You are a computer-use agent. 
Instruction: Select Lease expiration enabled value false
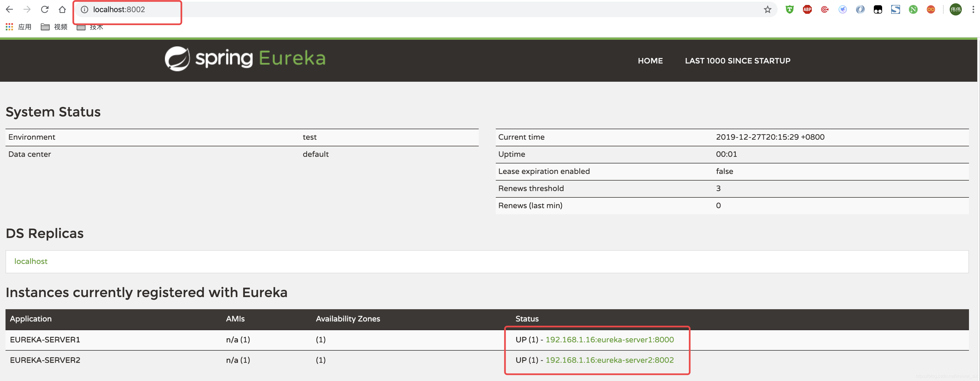[724, 171]
